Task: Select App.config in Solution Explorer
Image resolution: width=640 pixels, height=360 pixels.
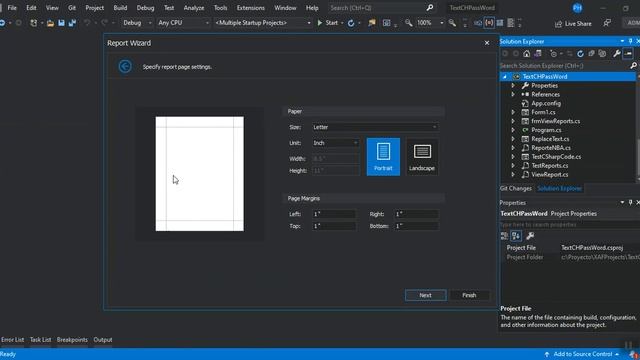Action: (546, 103)
